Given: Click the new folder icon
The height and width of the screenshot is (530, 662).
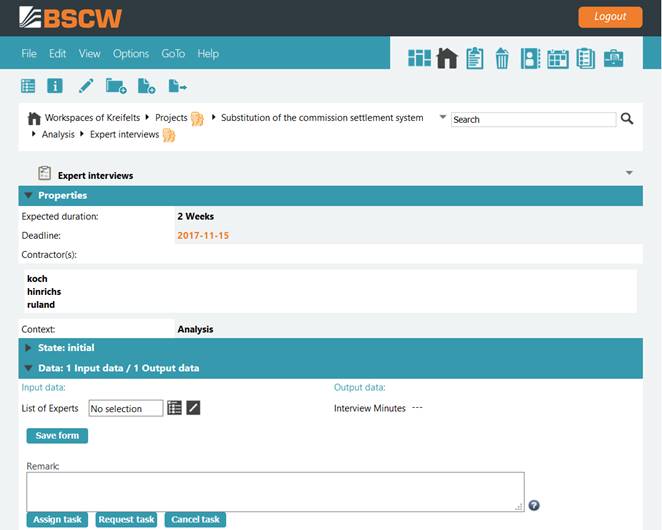Looking at the screenshot, I should tap(116, 86).
